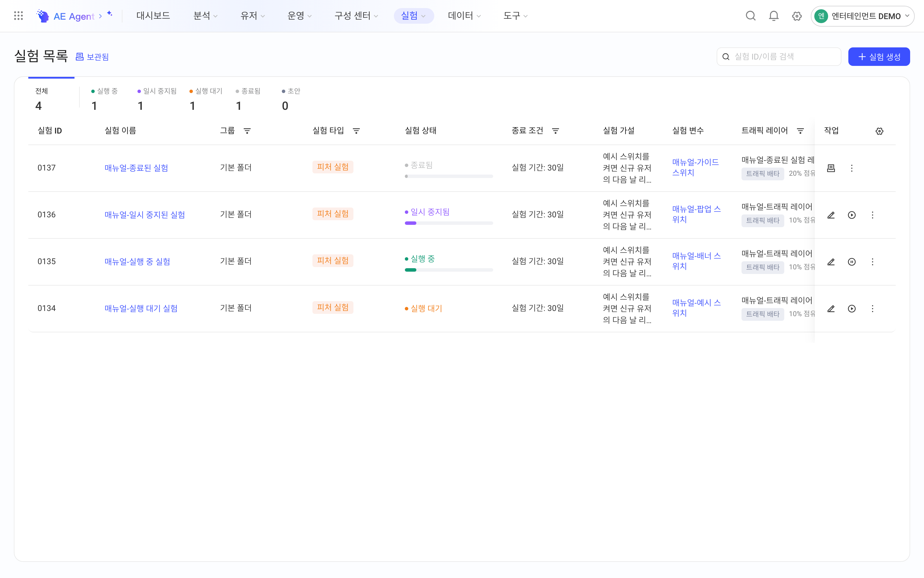Click the 실험 생성 button

point(879,57)
